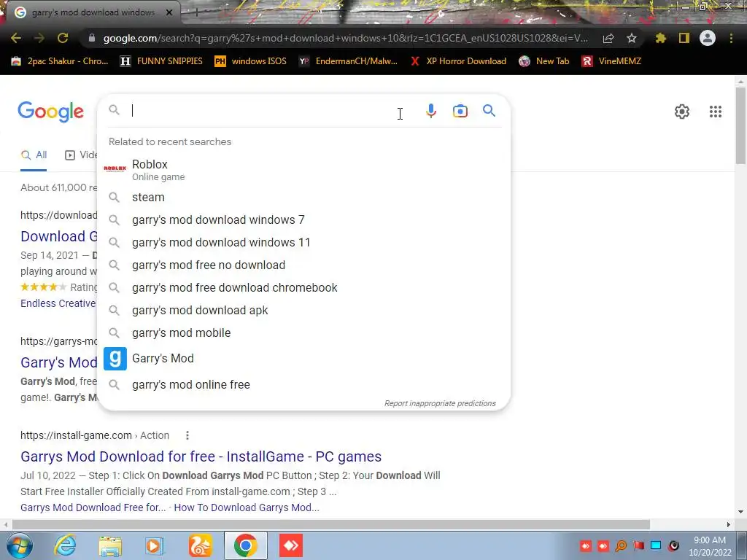Open the windows ISOS bookmark

click(x=251, y=61)
